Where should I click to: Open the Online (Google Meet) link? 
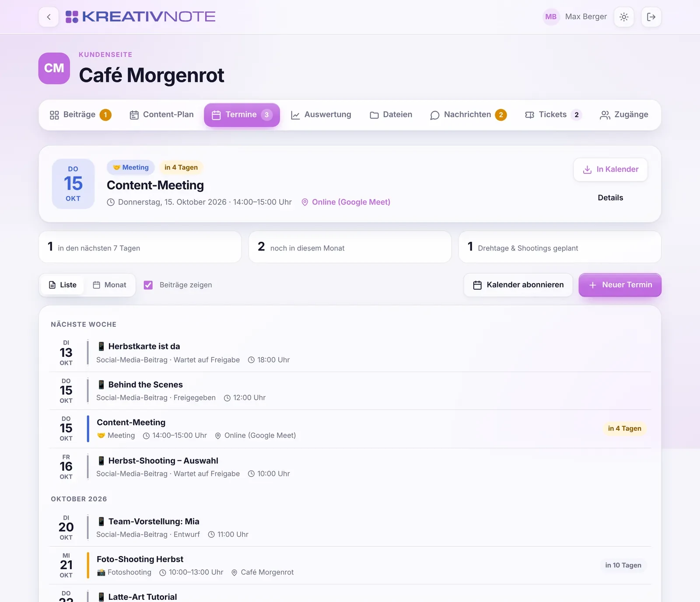(x=346, y=202)
